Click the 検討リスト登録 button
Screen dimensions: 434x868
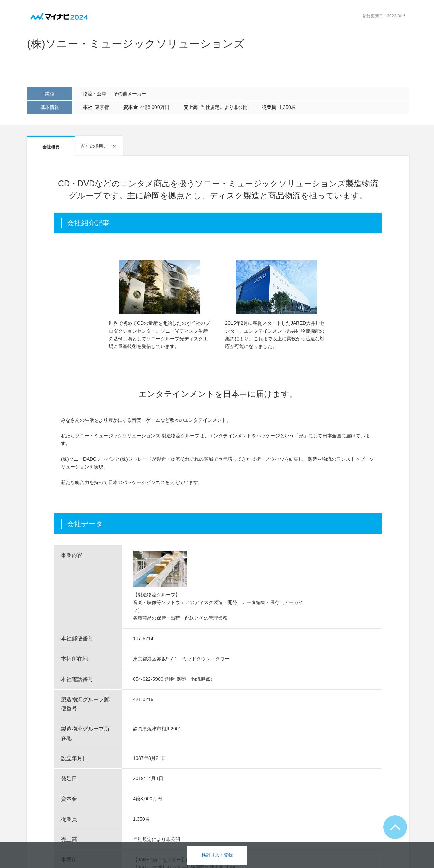(217, 855)
